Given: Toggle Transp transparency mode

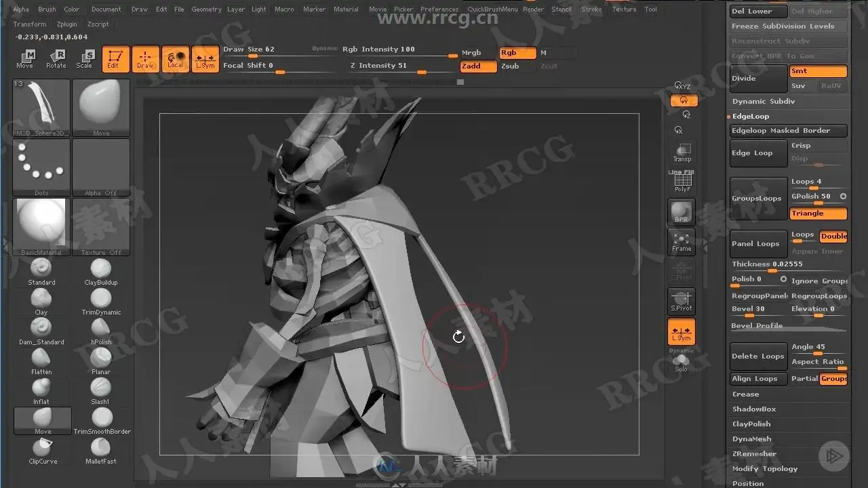Looking at the screenshot, I should click(682, 152).
